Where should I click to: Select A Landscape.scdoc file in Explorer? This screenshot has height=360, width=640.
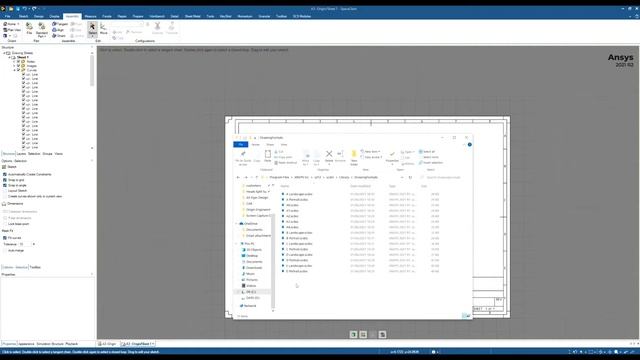(x=299, y=194)
